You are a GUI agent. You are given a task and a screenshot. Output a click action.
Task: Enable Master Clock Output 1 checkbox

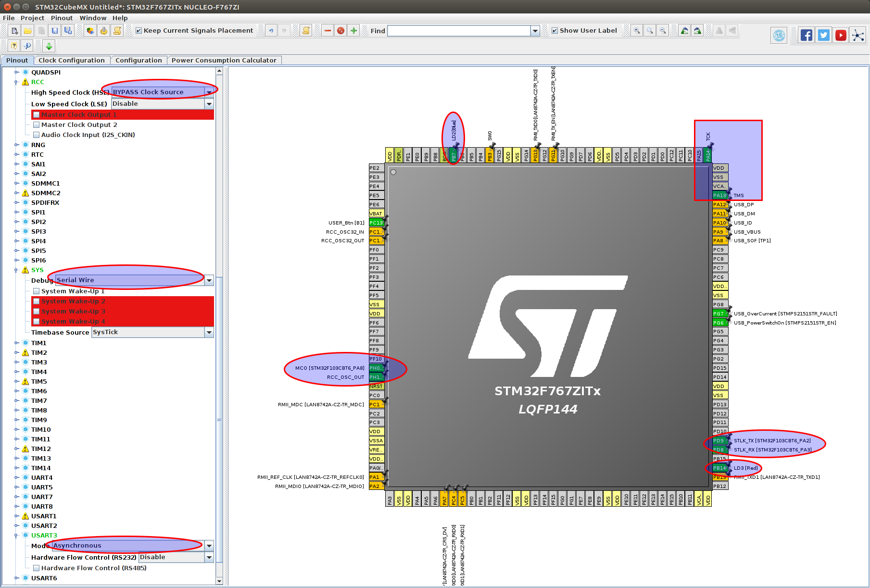point(37,114)
